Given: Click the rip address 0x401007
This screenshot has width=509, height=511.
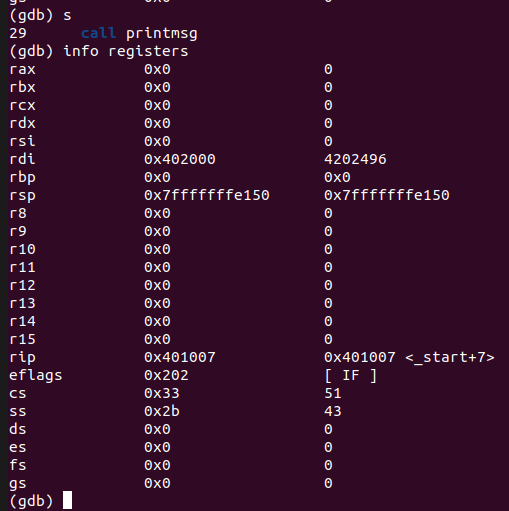Looking at the screenshot, I should [180, 357].
